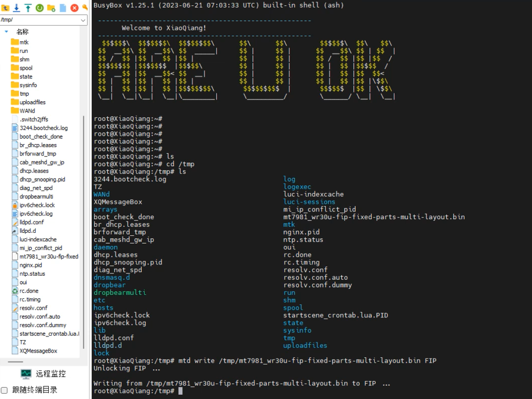532x399 pixels.
Task: Click the final terminal prompt cursor
Action: pyautogui.click(x=181, y=391)
